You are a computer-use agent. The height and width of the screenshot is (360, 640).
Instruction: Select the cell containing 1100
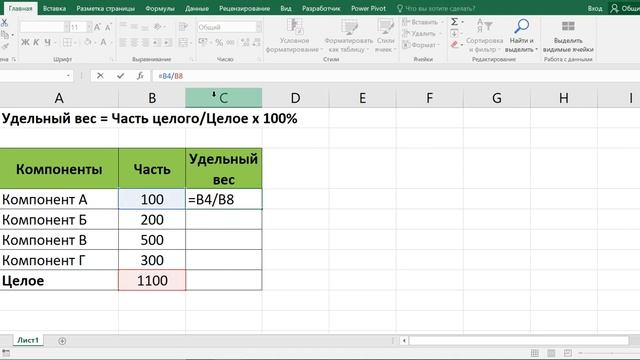[152, 280]
